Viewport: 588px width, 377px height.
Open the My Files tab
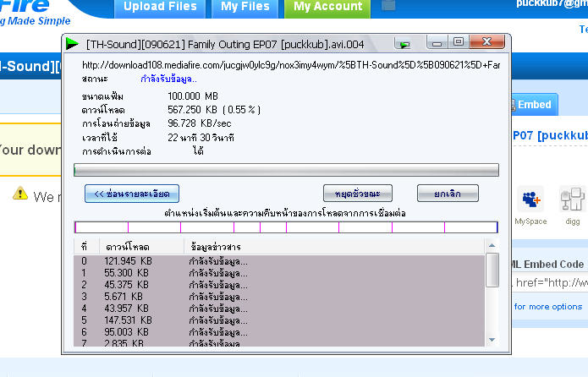coord(245,7)
